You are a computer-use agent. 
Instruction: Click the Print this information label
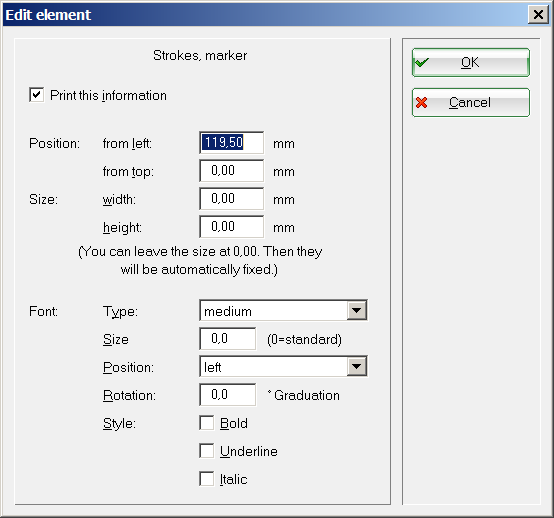click(x=108, y=95)
